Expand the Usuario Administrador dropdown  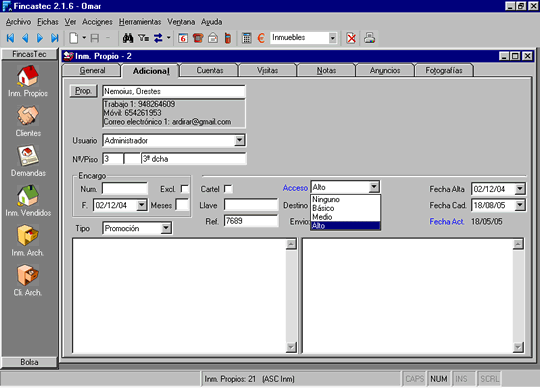click(239, 140)
